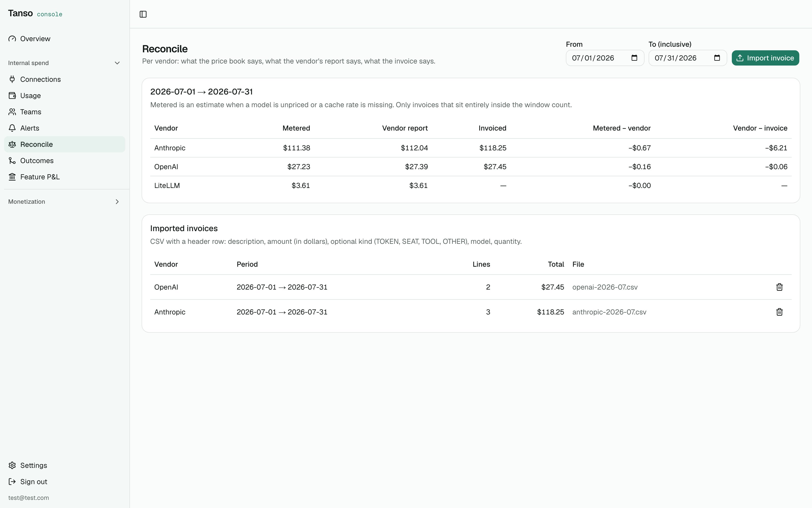The width and height of the screenshot is (812, 508).
Task: Click the −$0.67 metered-vendor difference
Action: [639, 148]
